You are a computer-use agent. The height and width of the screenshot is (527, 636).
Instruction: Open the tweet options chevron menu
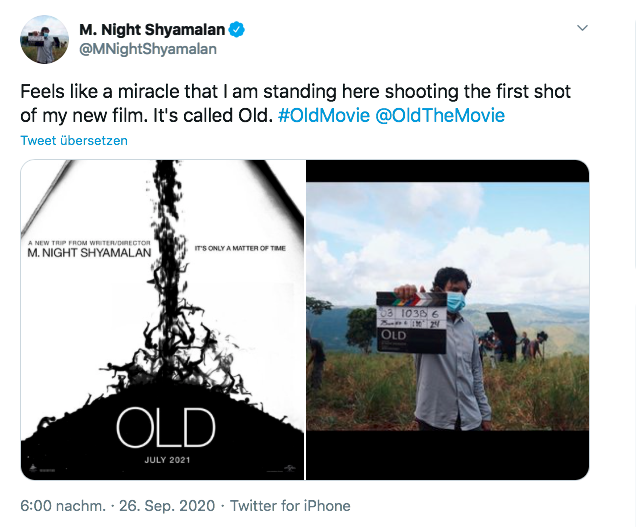pos(582,28)
